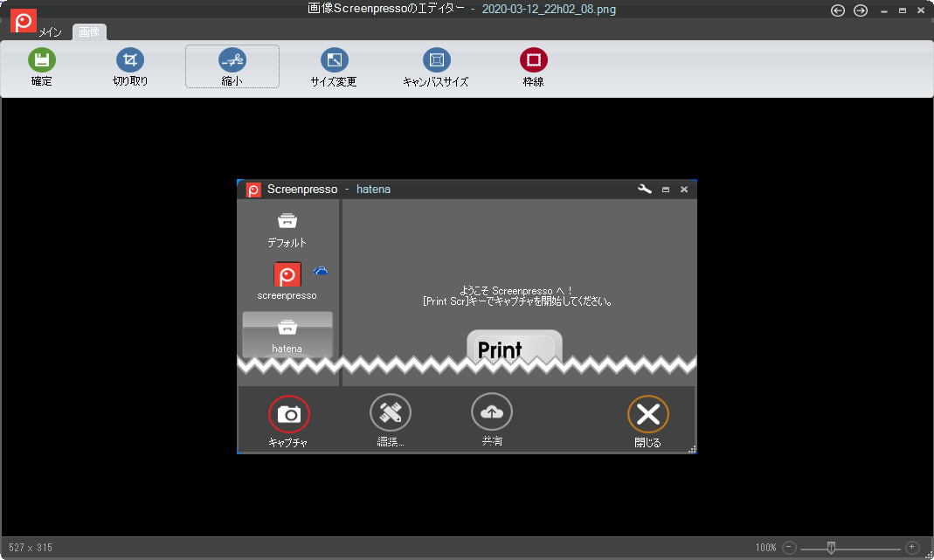
Task: Click the screenpresso workspace icon in image
Action: coord(287,275)
